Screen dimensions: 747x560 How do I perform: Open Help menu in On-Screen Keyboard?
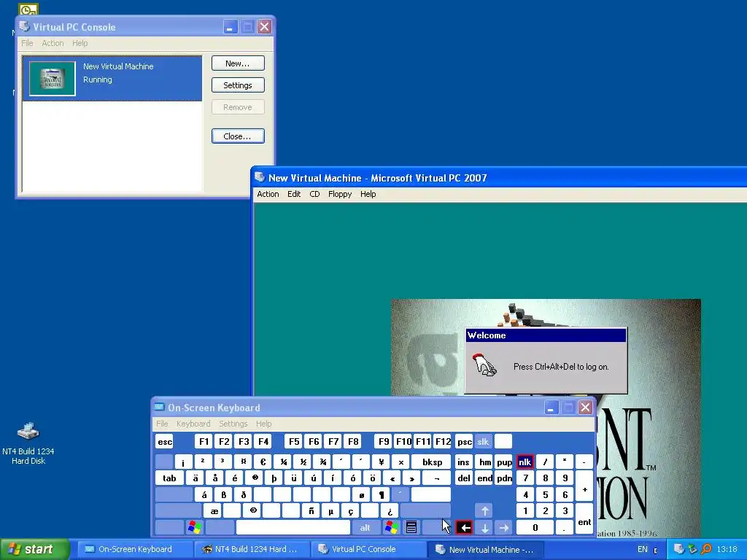click(263, 424)
